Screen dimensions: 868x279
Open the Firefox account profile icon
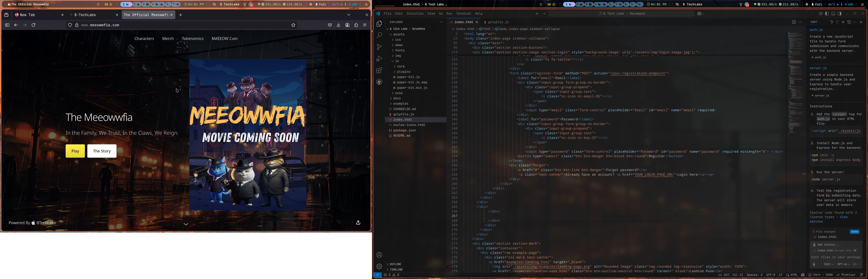[347, 25]
